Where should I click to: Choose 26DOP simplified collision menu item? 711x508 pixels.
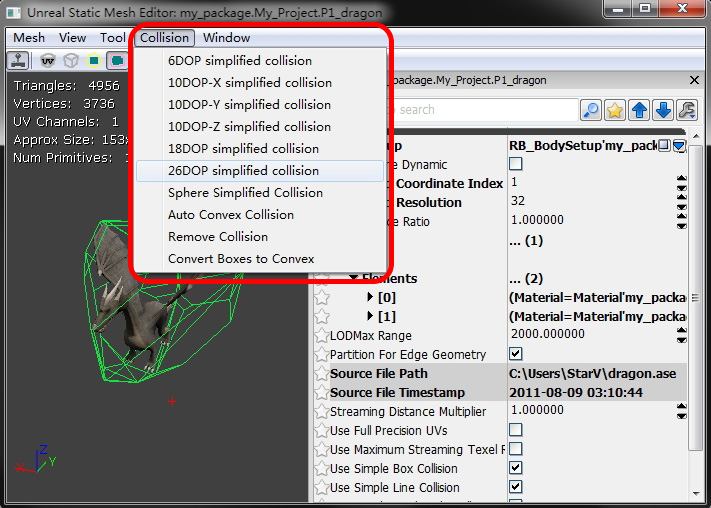point(243,171)
